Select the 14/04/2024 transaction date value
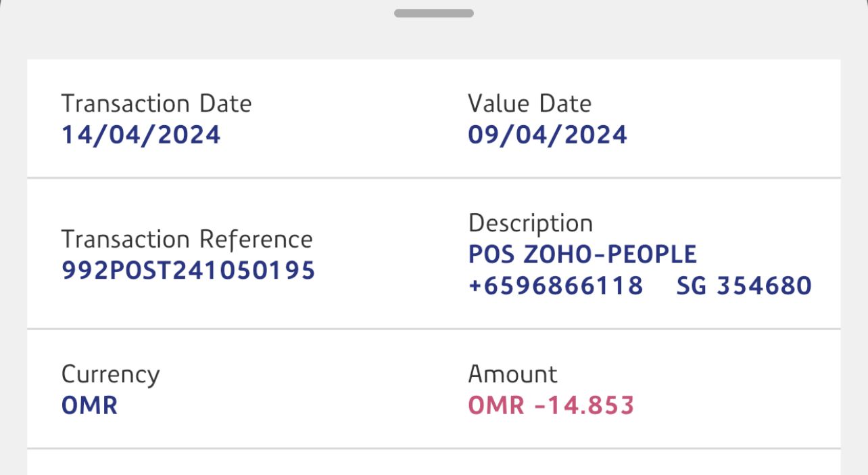 pos(141,135)
